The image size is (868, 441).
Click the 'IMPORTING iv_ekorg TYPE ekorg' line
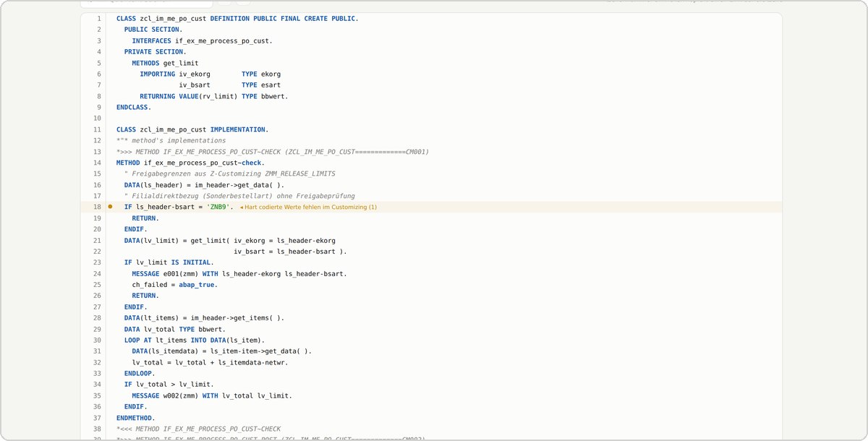(210, 74)
